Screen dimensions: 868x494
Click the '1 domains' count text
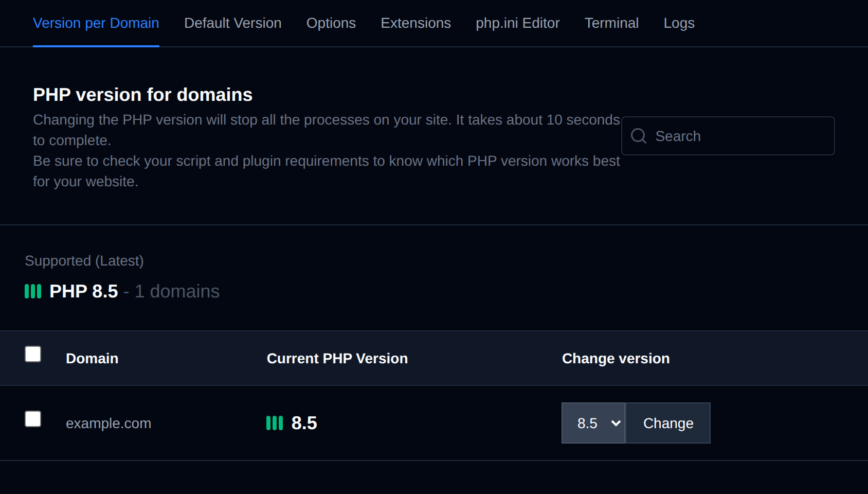point(177,291)
